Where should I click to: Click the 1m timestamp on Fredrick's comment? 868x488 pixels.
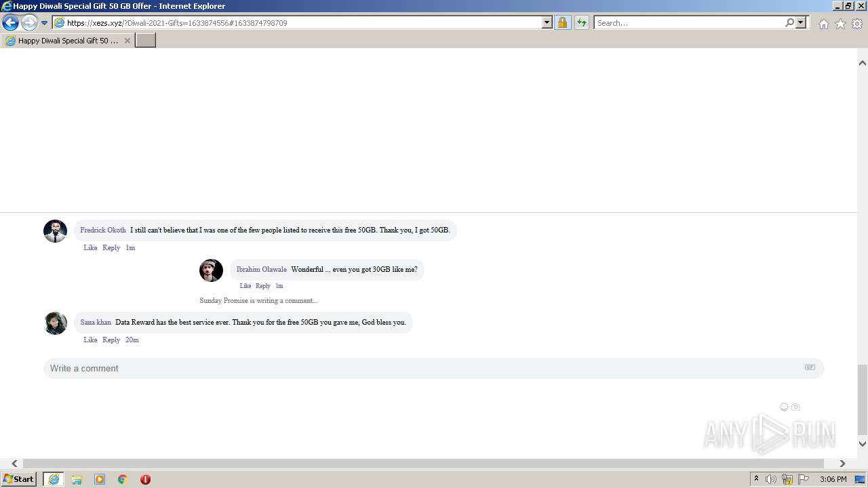click(130, 248)
